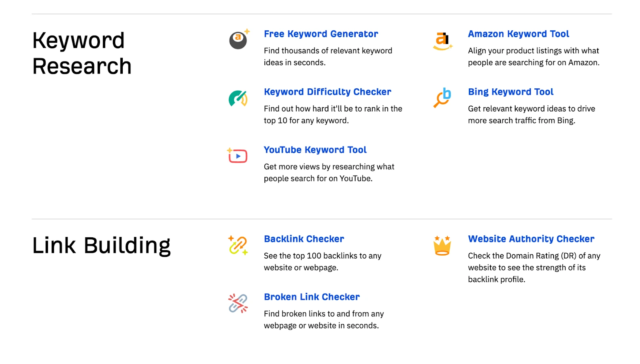
Task: Click the Amazon Keyword Tool 'a' icon
Action: tap(442, 40)
